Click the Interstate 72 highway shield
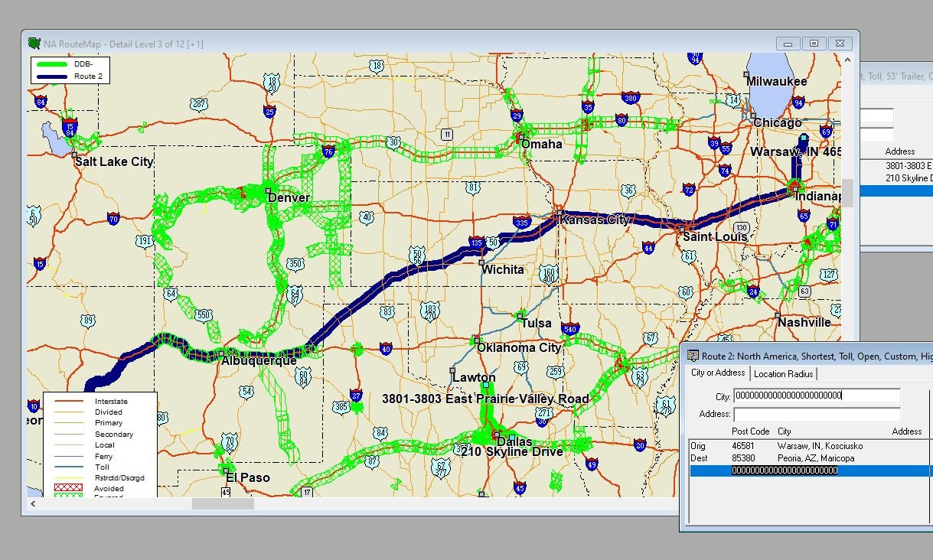 689,189
